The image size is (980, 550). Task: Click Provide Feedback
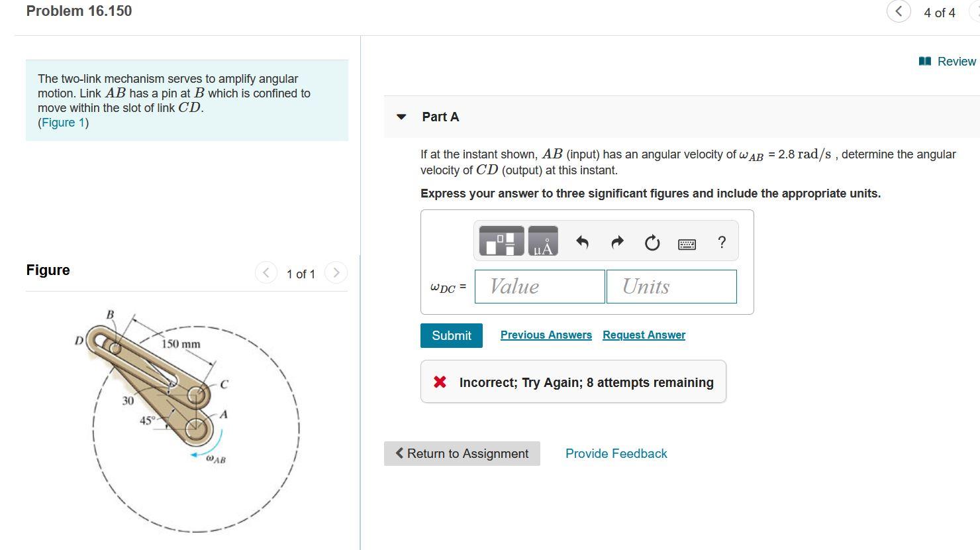point(616,453)
